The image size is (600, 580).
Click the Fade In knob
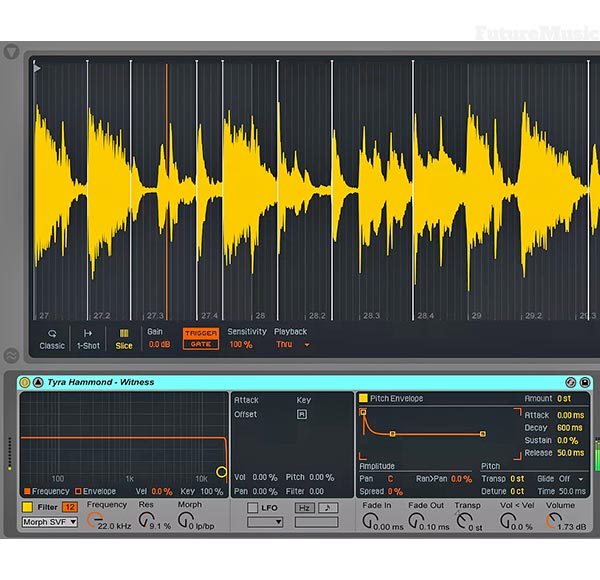coord(370,521)
